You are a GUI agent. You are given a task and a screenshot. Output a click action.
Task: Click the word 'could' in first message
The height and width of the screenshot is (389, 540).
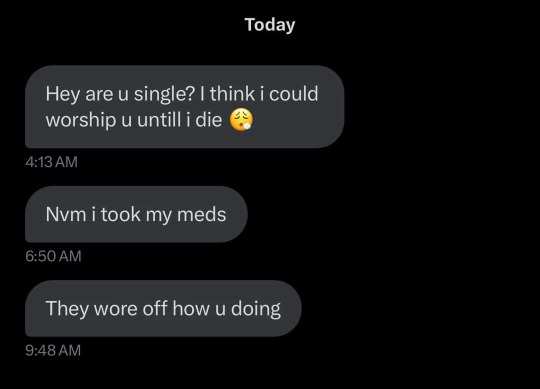point(294,94)
